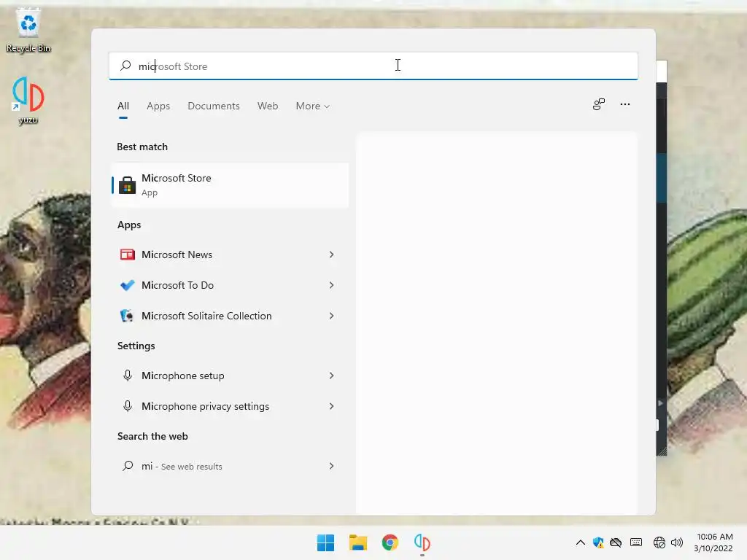Click the Microsoft Solitaire Collection icon

[x=127, y=316]
